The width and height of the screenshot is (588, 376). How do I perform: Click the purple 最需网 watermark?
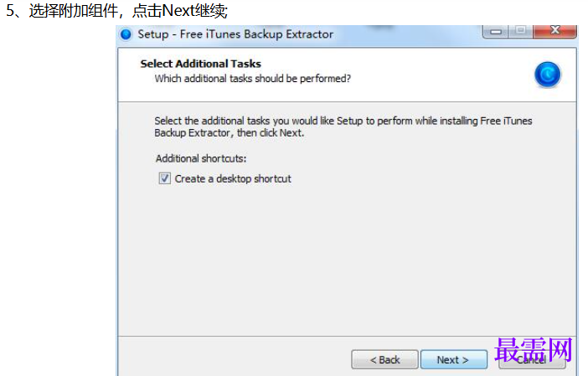click(x=534, y=350)
